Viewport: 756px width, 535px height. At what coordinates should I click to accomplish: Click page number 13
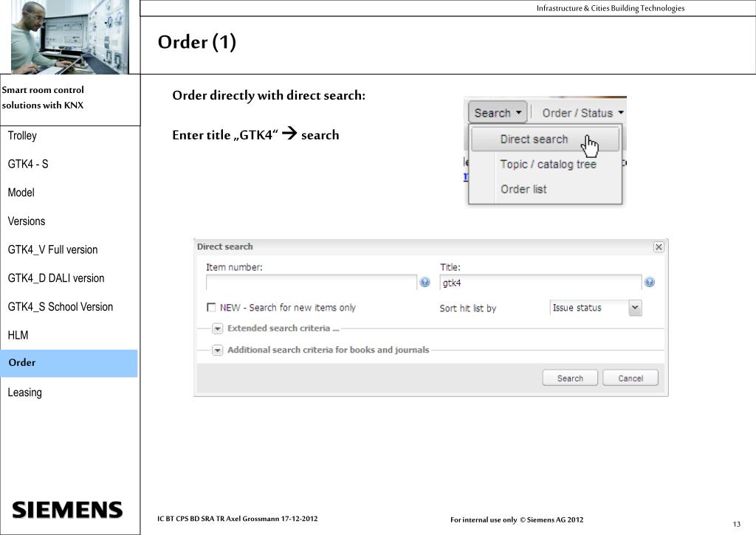(x=736, y=525)
